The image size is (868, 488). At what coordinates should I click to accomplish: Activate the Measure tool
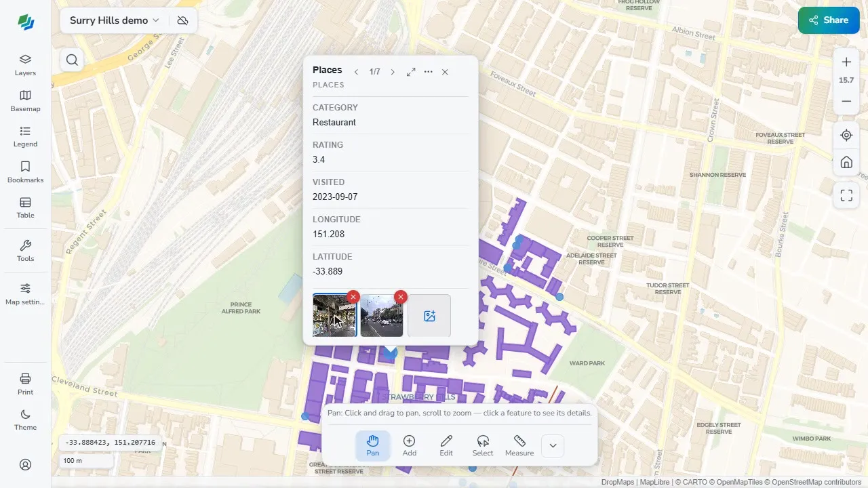[x=519, y=445]
